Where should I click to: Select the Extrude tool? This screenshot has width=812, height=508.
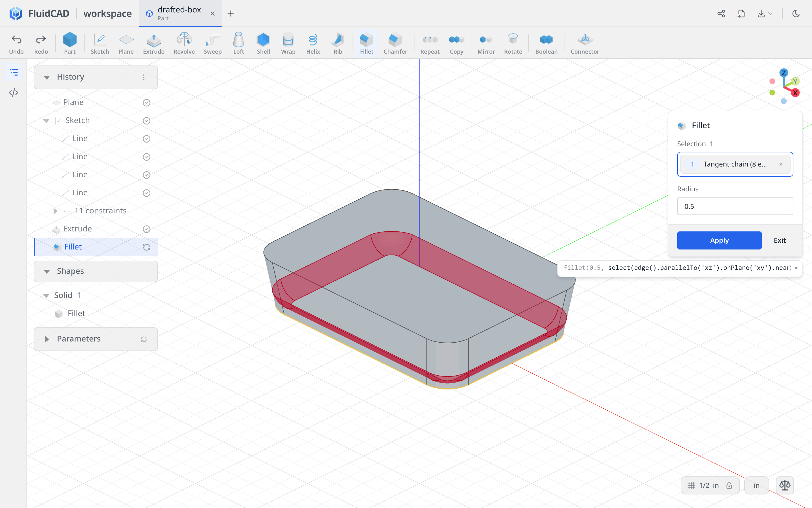pos(153,43)
